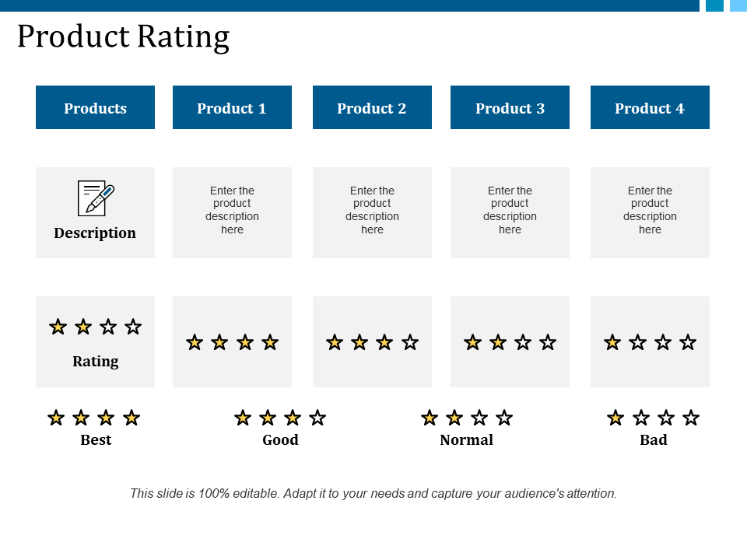The width and height of the screenshot is (747, 560).
Task: Click the star rating under Product 1
Action: [x=232, y=342]
